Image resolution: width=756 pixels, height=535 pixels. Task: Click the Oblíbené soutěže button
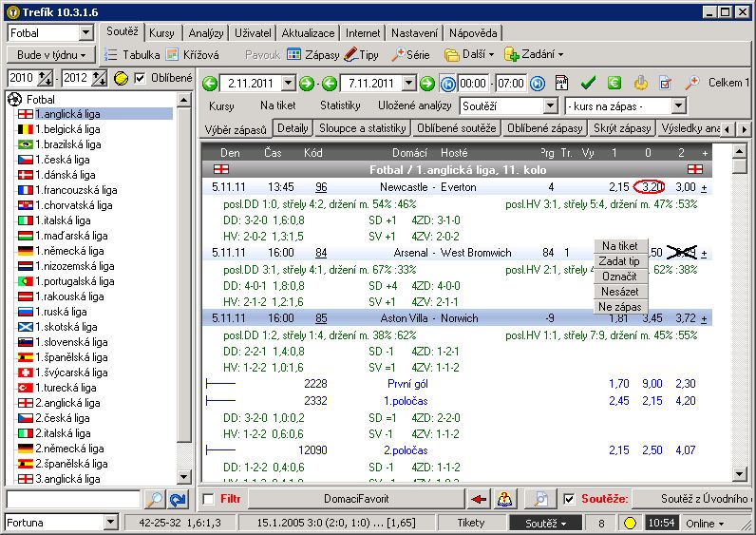(457, 128)
